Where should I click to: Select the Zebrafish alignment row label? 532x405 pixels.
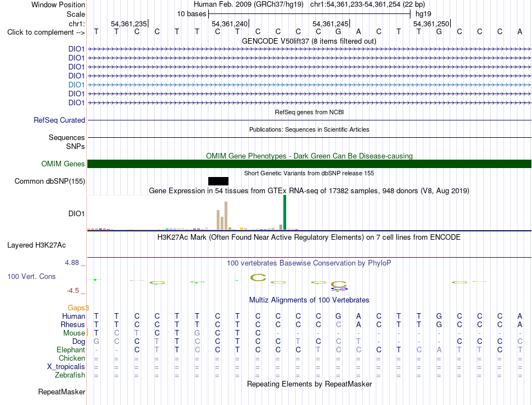(x=70, y=375)
